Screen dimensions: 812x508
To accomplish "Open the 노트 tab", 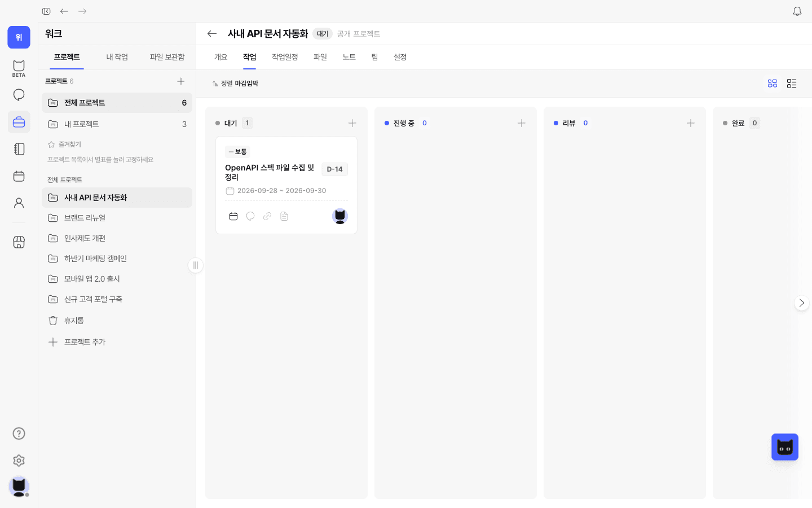I will [349, 57].
